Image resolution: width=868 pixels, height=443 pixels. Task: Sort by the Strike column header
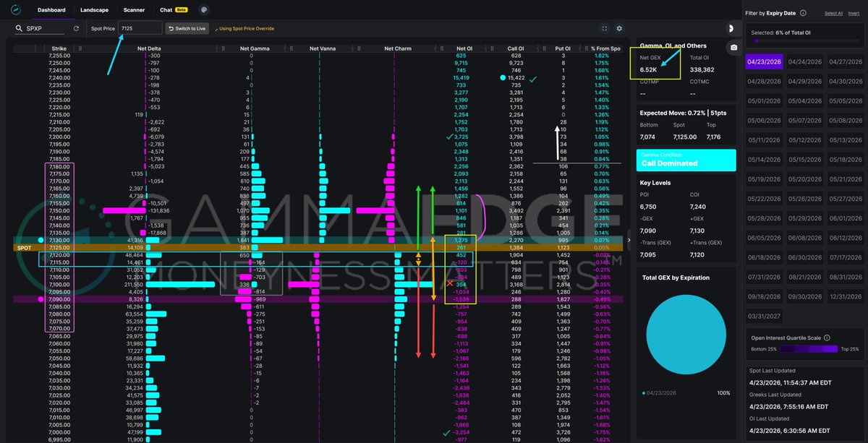(59, 48)
